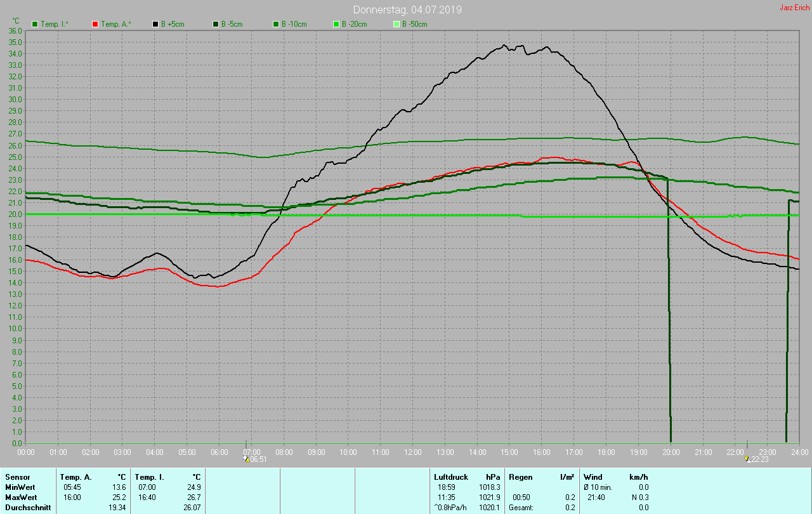This screenshot has width=812, height=514.
Task: Select the 'B -10cm' legend label
Action: pos(294,24)
